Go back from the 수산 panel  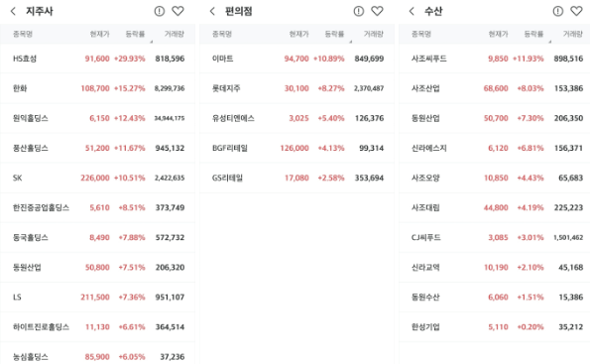[412, 11]
